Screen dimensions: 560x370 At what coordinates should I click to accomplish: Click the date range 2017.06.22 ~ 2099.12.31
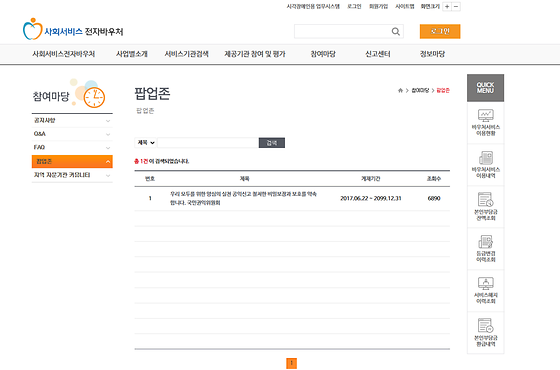pos(371,198)
